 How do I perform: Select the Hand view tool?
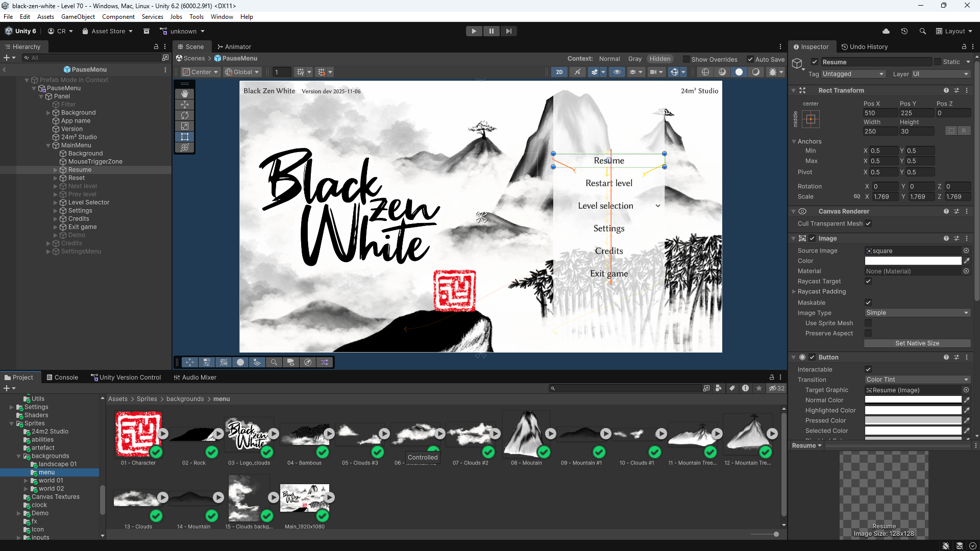(x=185, y=94)
